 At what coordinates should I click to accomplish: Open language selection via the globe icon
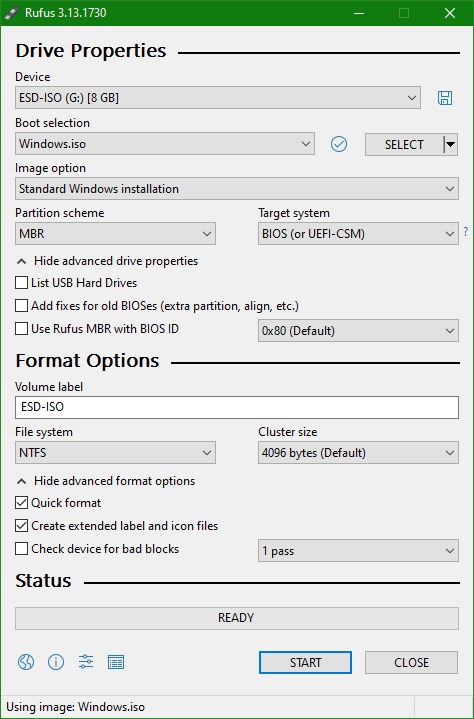click(26, 662)
